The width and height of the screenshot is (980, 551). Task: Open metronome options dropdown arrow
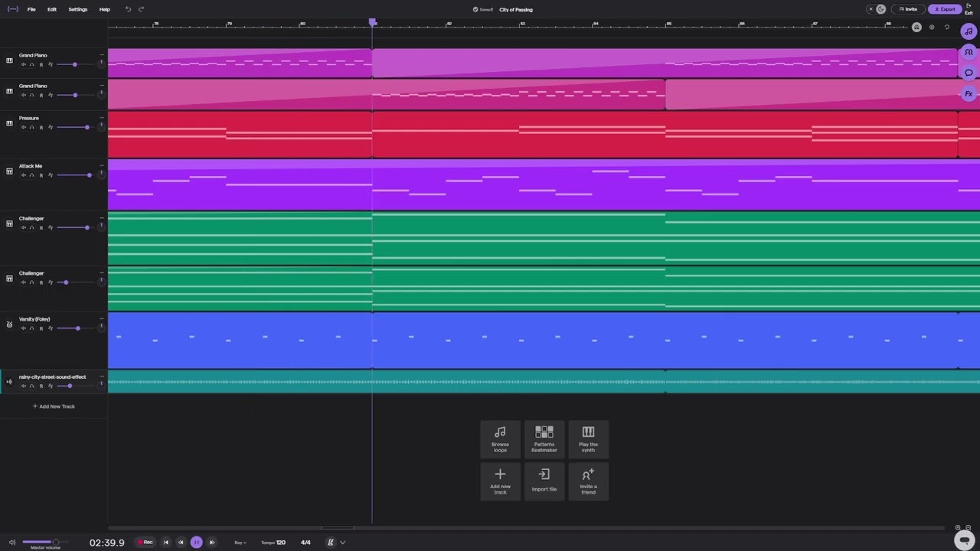[x=342, y=543]
